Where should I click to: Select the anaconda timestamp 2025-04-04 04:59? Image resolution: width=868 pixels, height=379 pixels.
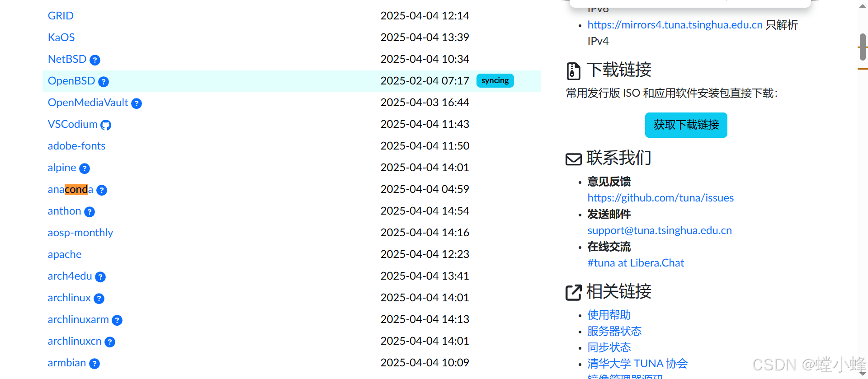425,189
